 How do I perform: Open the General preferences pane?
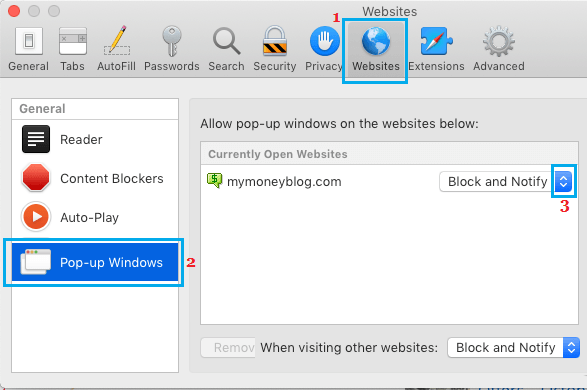coord(28,49)
